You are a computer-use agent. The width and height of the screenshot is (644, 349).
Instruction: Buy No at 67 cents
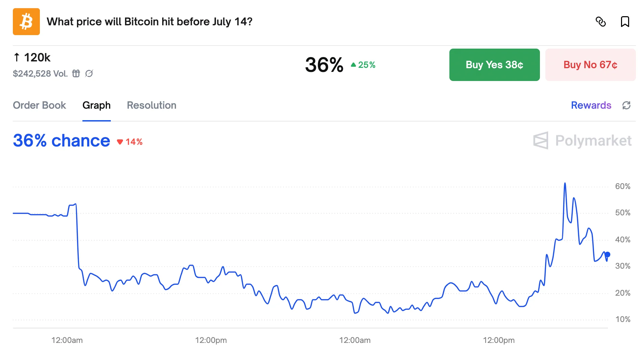[590, 64]
